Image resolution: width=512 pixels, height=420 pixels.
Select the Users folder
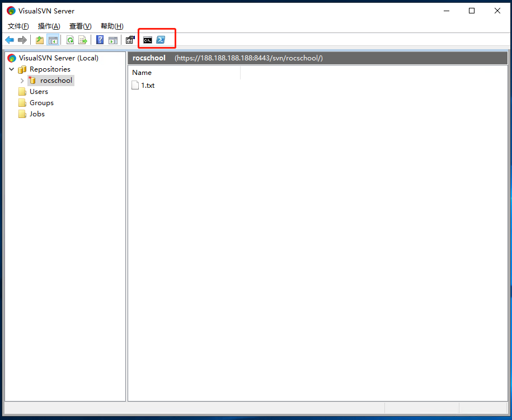[39, 92]
